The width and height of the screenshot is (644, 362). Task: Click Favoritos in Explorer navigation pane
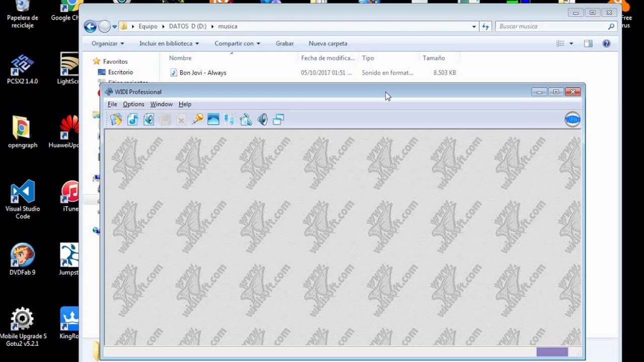115,61
